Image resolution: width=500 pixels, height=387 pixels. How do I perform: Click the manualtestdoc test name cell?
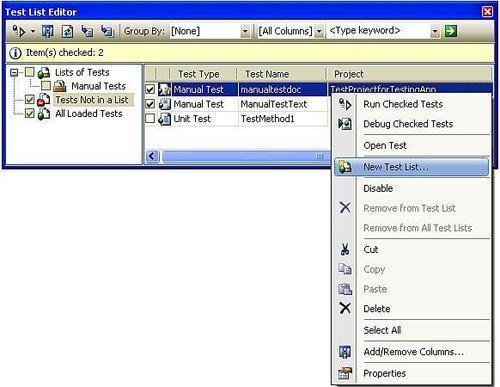pos(282,89)
